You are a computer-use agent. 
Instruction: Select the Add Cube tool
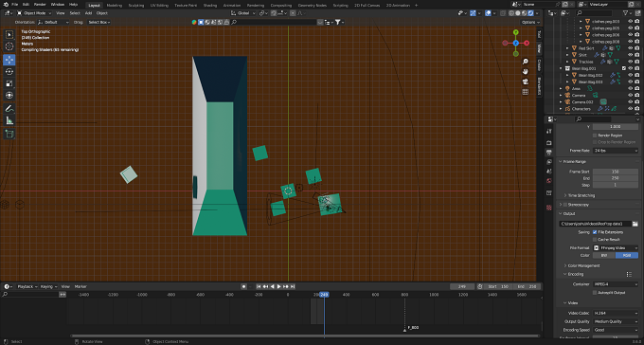(9, 134)
